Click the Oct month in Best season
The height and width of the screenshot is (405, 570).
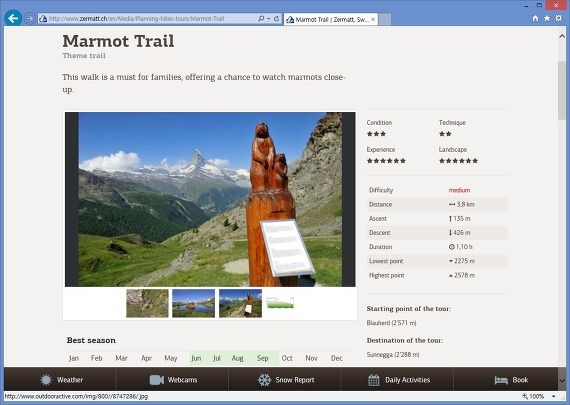point(287,358)
